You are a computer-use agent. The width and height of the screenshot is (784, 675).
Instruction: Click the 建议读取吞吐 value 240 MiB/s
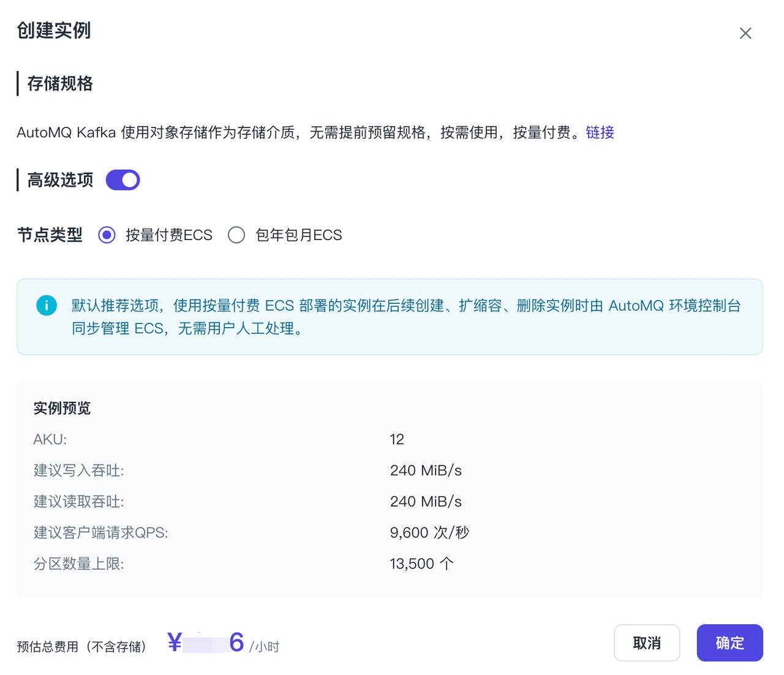click(x=426, y=502)
